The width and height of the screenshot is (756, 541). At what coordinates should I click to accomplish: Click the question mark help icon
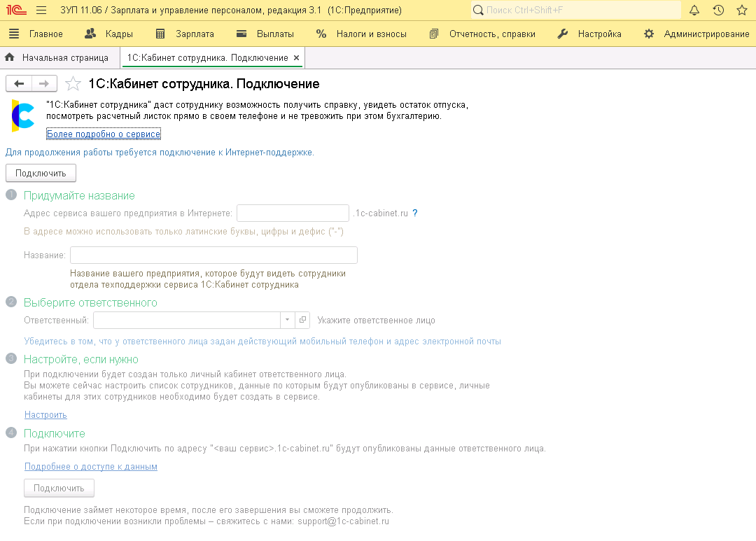[415, 213]
